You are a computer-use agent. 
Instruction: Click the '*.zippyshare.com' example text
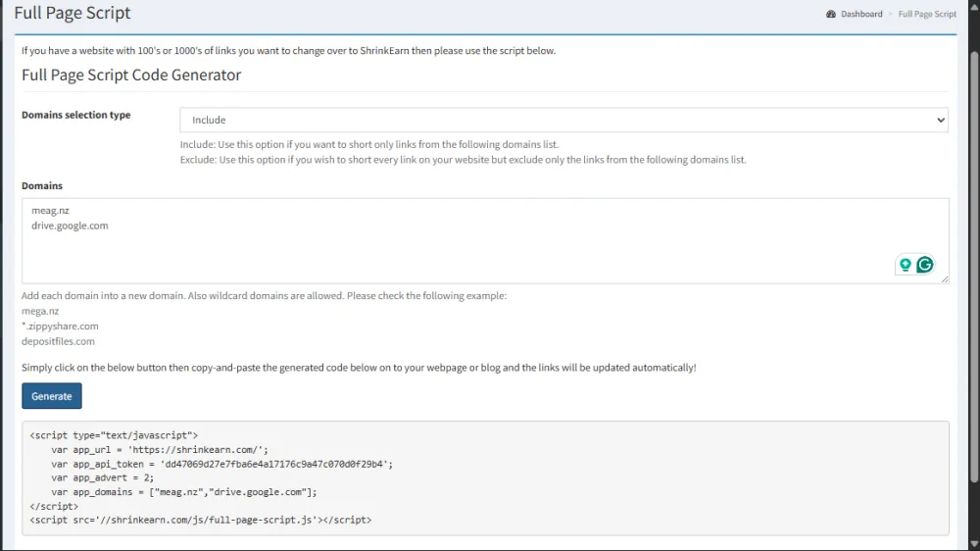[x=60, y=326]
